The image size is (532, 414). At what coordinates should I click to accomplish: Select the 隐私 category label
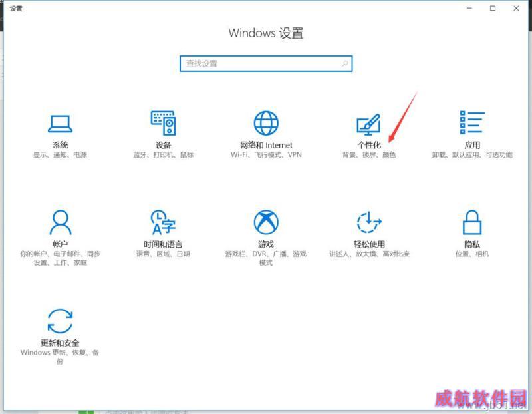pyautogui.click(x=472, y=244)
